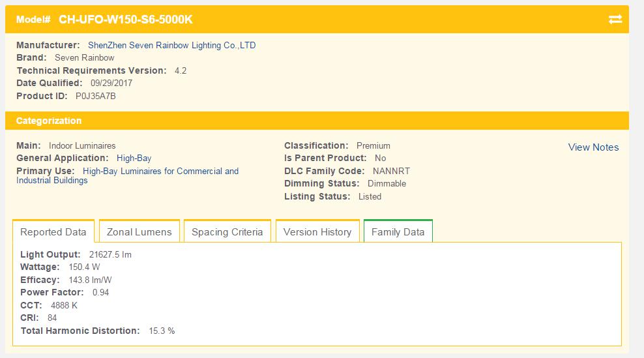
Task: Click the compare arrows icon in header
Action: click(615, 20)
